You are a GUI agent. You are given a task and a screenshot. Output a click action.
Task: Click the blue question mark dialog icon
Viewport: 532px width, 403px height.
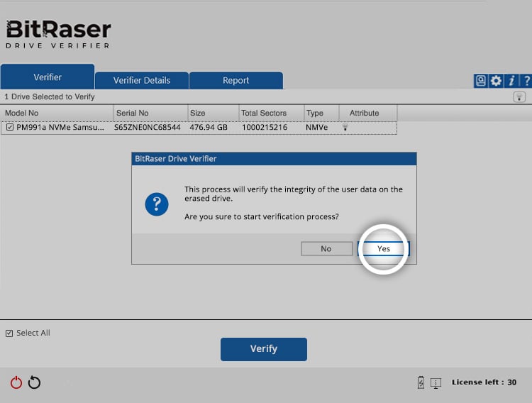pos(157,204)
